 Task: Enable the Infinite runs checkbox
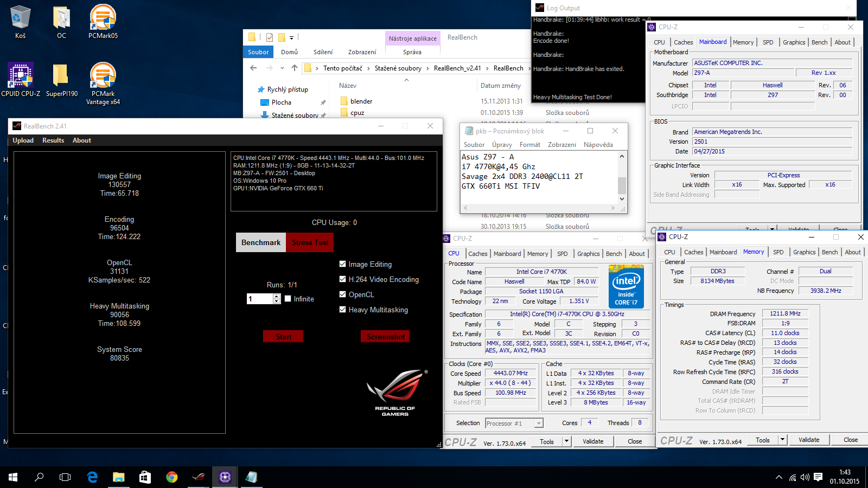[x=288, y=299]
